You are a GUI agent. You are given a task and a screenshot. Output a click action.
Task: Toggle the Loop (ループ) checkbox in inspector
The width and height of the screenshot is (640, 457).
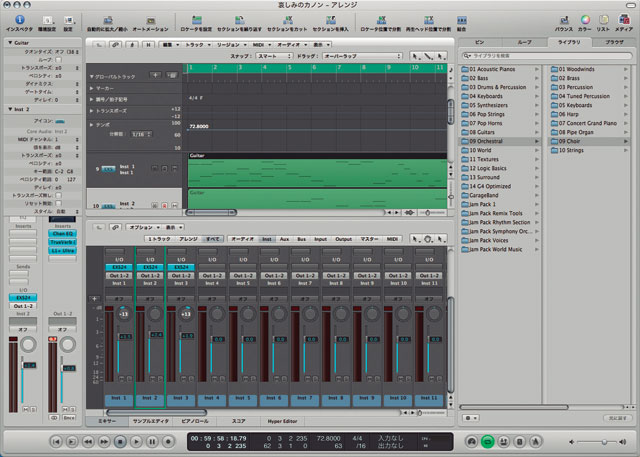click(58, 60)
